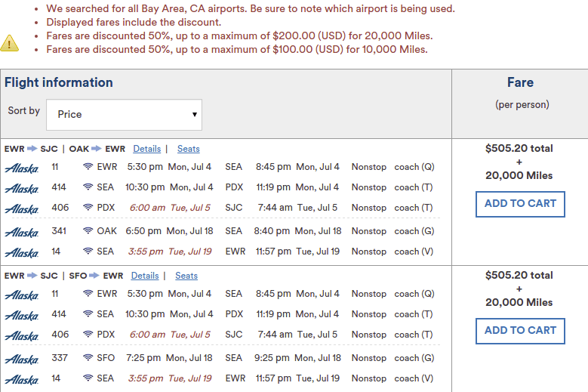The height and width of the screenshot is (392, 588).
Task: Click the Alaska logo next to flight 337
Action: [x=21, y=359]
